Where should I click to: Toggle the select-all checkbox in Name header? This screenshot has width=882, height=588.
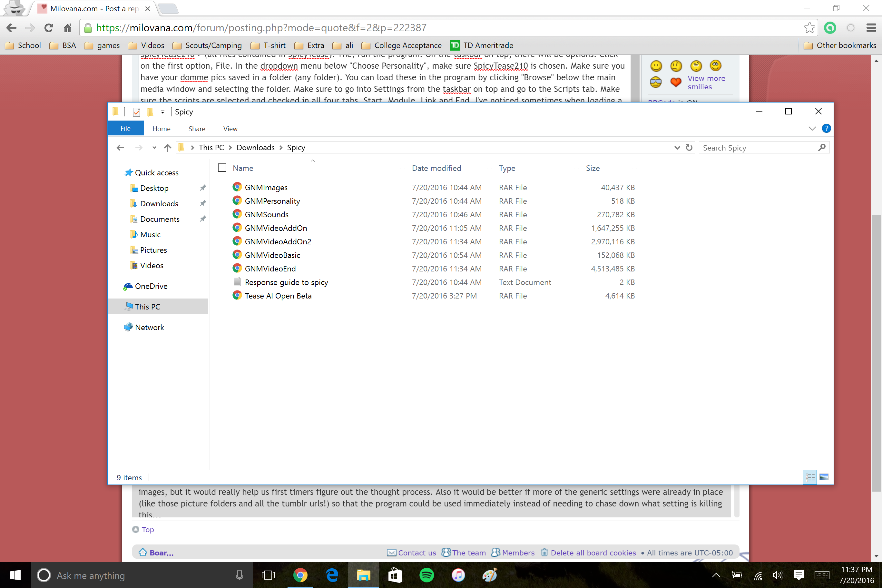point(222,168)
